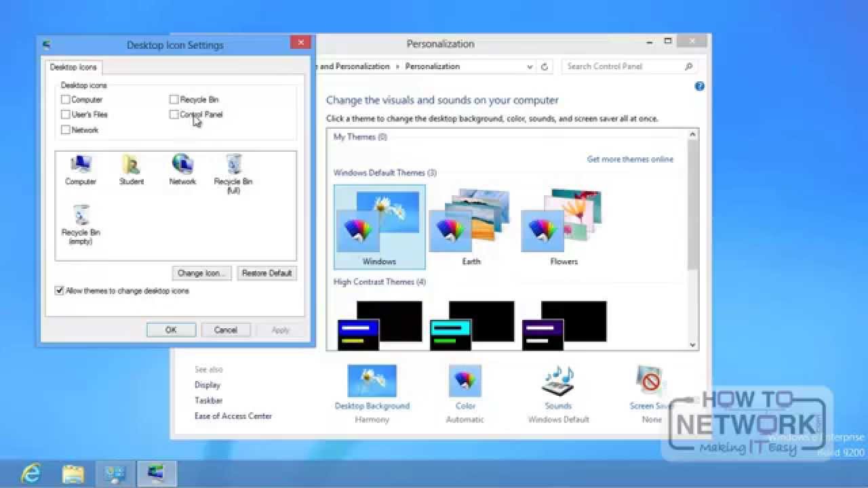
Task: Select the Windows default theme
Action: pos(380,227)
